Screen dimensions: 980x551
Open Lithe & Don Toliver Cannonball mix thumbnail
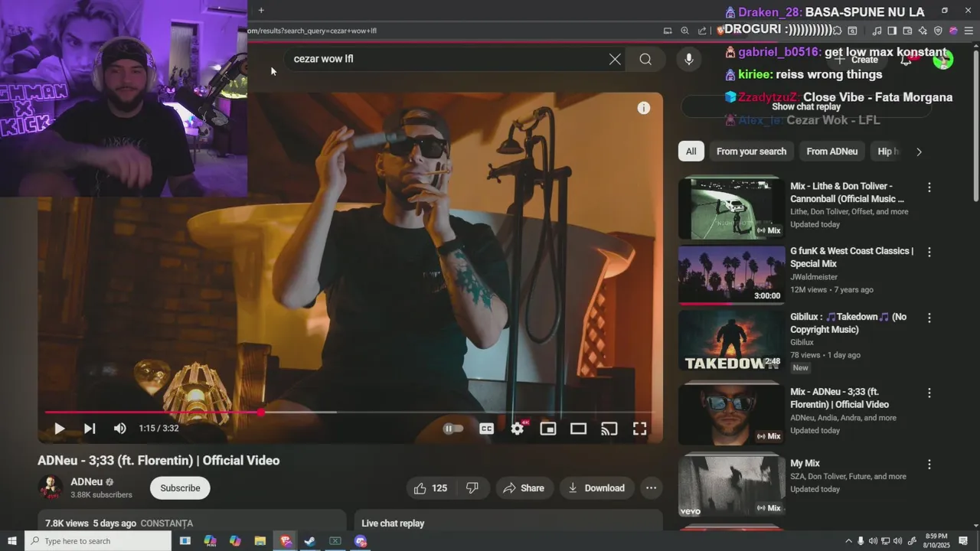(731, 208)
